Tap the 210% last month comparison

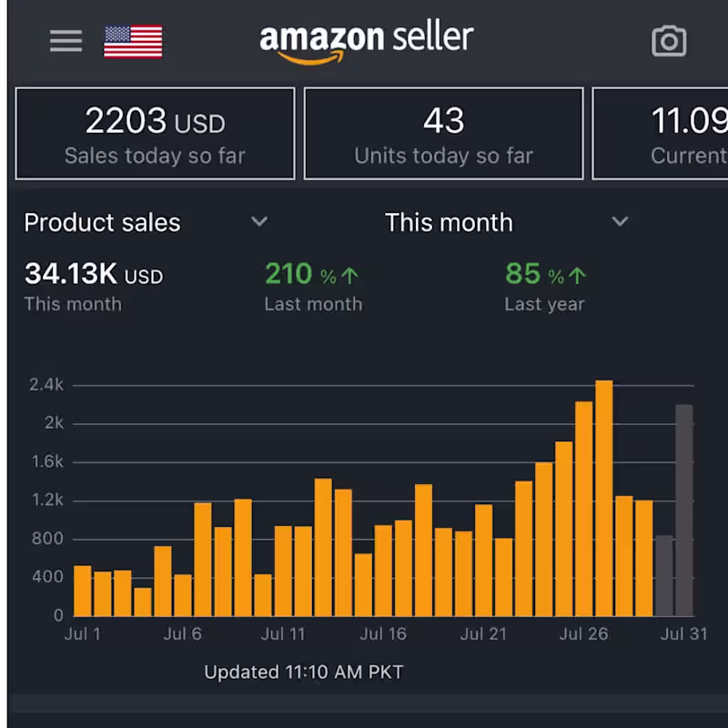tap(300, 274)
